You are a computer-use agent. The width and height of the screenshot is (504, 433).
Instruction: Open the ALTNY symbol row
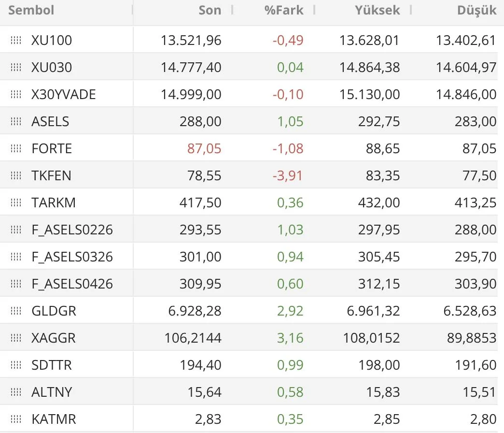[x=52, y=392]
